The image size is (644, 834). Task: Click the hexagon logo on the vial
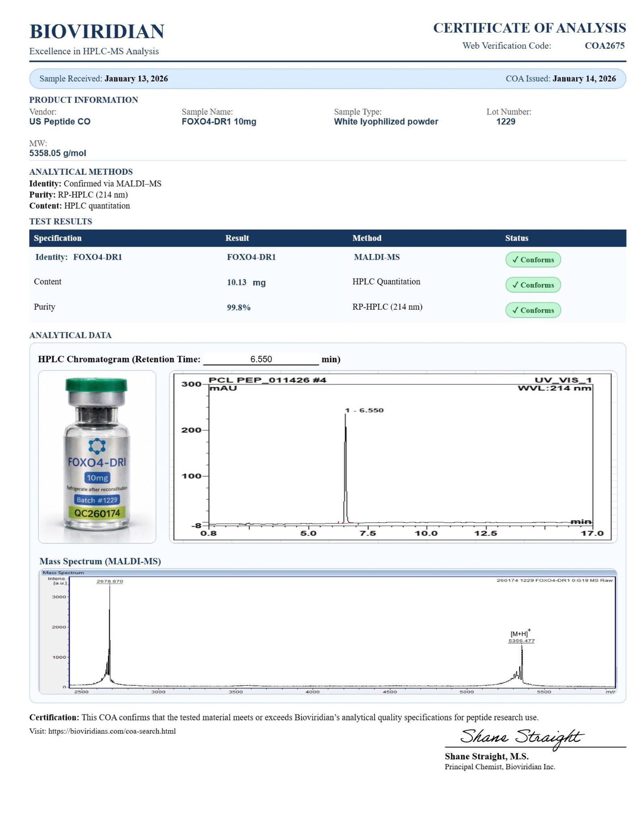[x=97, y=446]
